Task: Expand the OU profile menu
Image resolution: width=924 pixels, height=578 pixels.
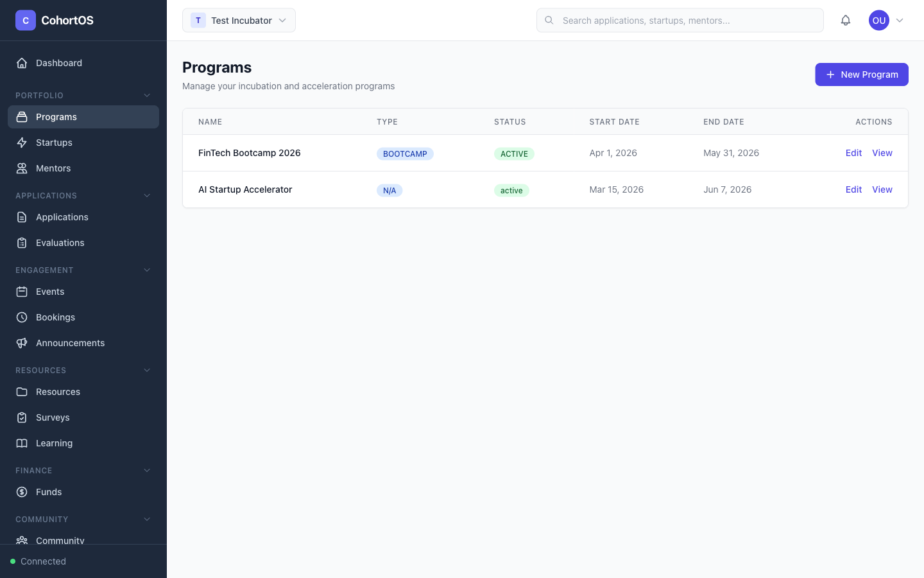Action: 887,20
